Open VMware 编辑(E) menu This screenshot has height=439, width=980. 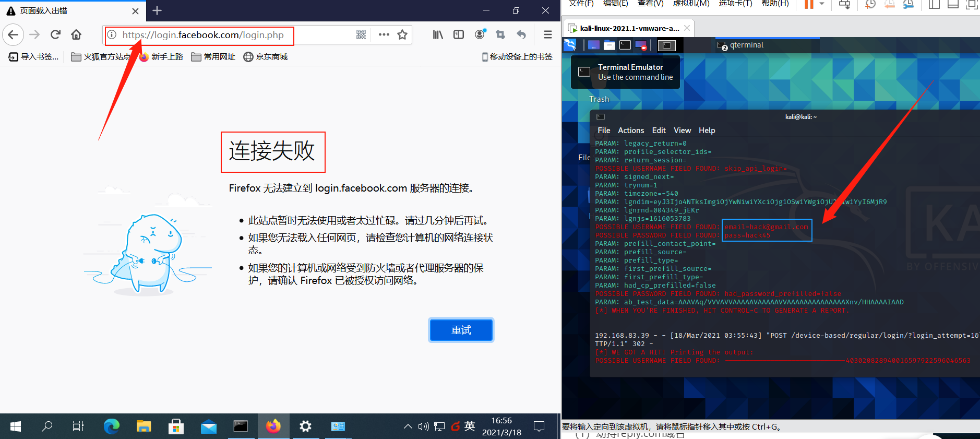tap(616, 4)
